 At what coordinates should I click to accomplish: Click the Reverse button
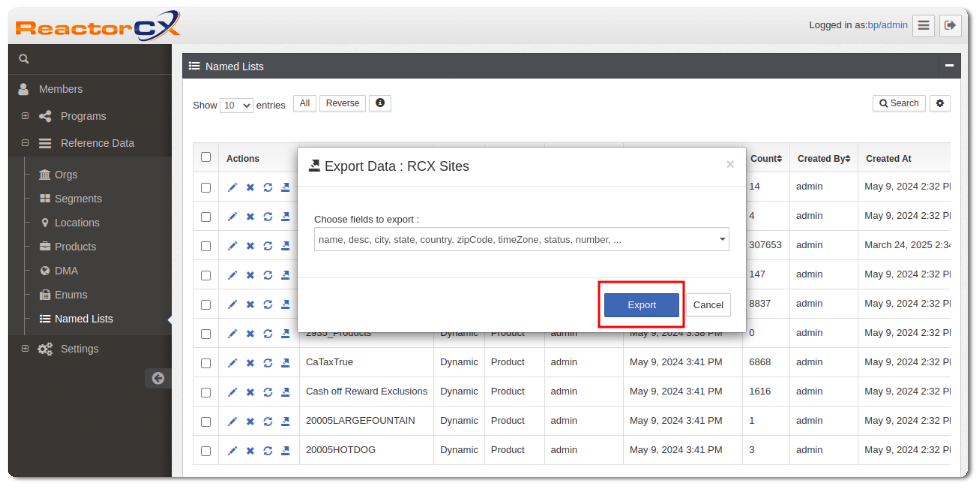(342, 103)
